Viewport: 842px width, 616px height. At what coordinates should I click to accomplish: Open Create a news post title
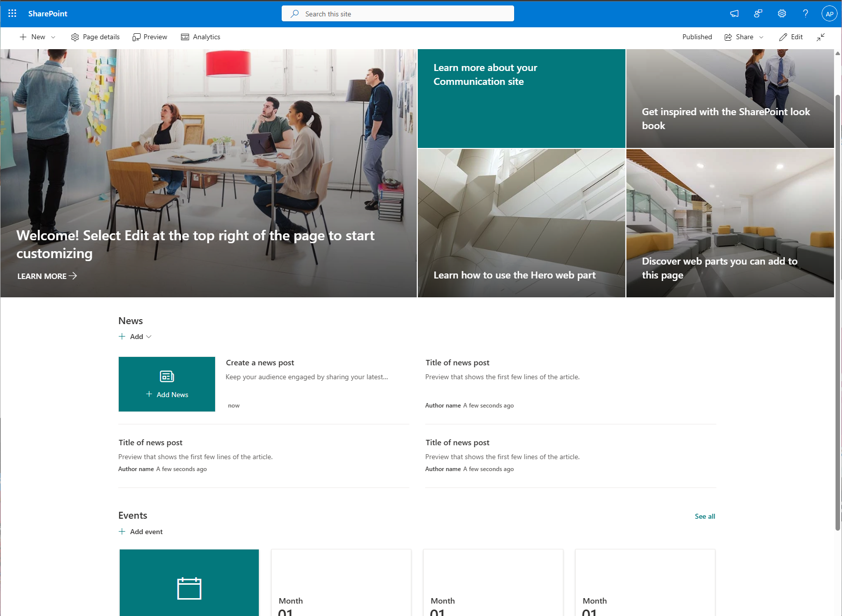(x=260, y=363)
